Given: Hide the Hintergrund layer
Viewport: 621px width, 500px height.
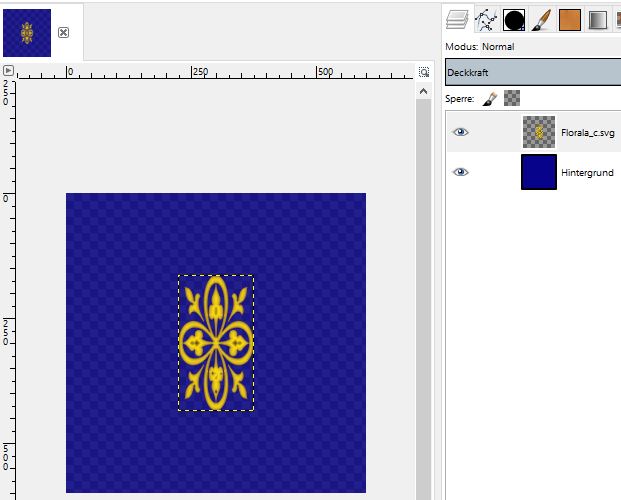Looking at the screenshot, I should pyautogui.click(x=460, y=172).
